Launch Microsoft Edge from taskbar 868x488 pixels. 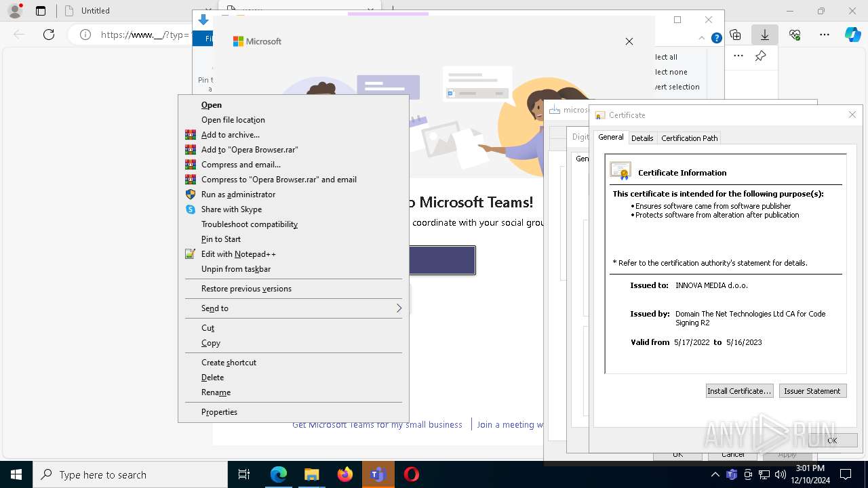tap(279, 474)
